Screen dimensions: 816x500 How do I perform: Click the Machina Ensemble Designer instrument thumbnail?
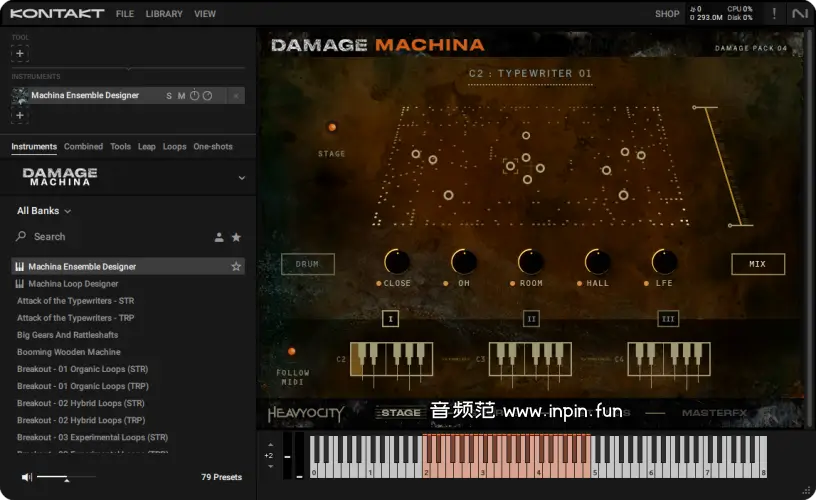point(20,96)
